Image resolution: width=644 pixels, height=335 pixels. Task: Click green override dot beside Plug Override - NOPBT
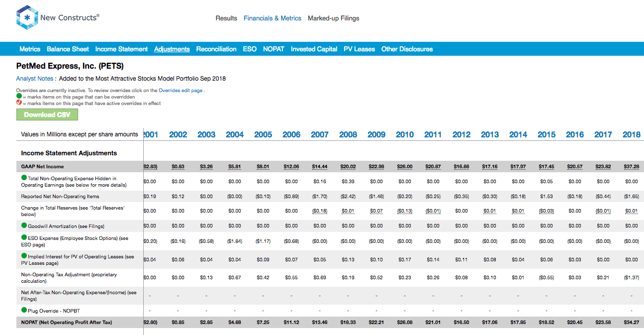coord(24,310)
